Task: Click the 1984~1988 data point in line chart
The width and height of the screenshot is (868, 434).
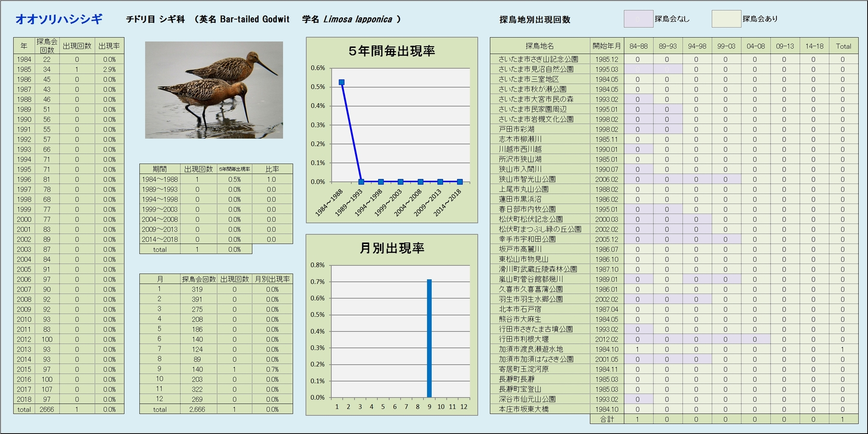Action: pyautogui.click(x=342, y=82)
